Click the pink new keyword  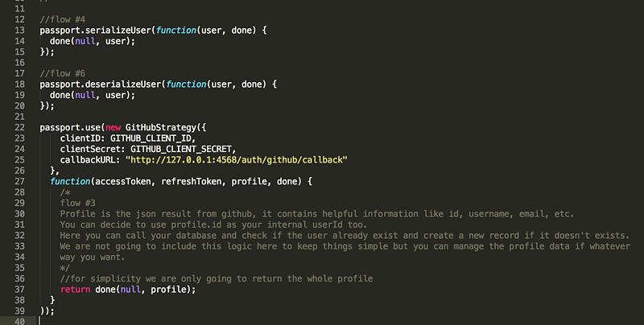113,128
